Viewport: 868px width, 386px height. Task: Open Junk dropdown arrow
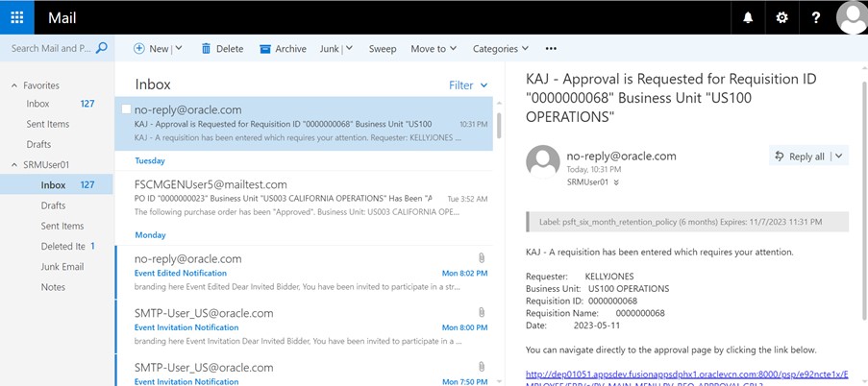pyautogui.click(x=349, y=49)
